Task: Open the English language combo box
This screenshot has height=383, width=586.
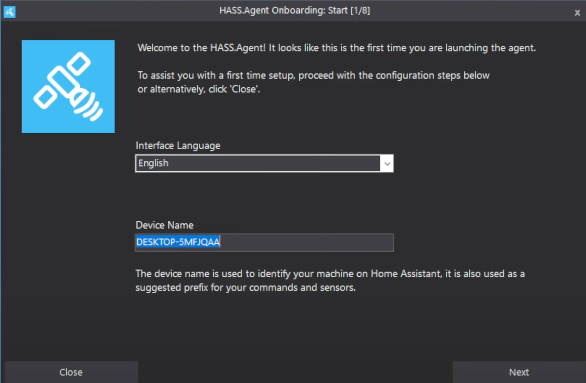Action: pyautogui.click(x=264, y=163)
